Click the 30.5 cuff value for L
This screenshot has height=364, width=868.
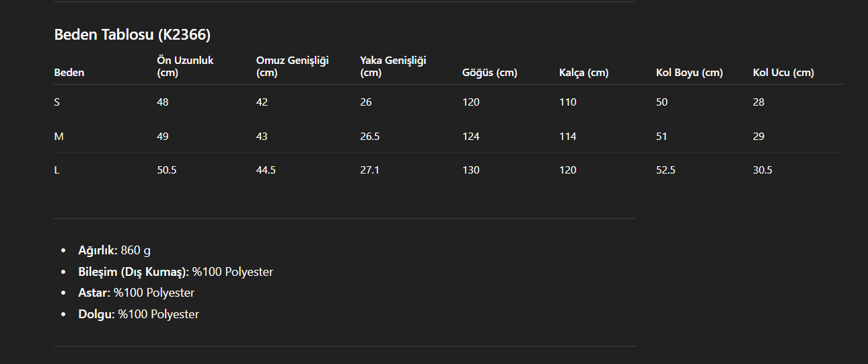(762, 170)
